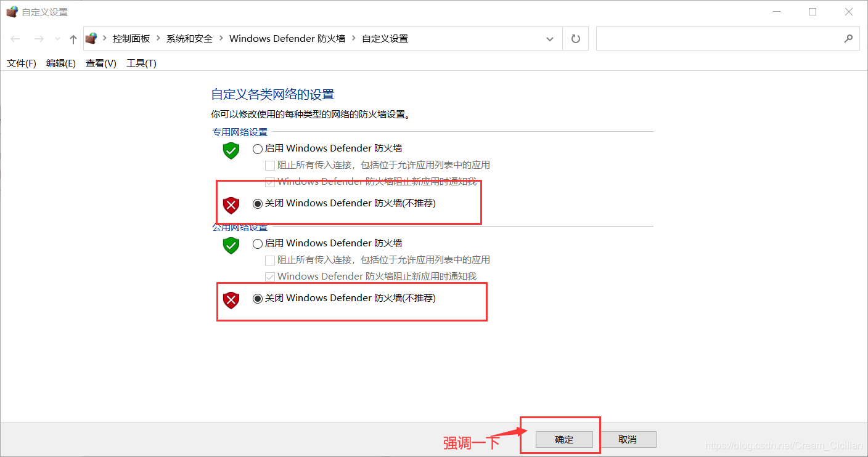Click the back navigation arrow
This screenshot has height=457, width=868.
(x=15, y=39)
